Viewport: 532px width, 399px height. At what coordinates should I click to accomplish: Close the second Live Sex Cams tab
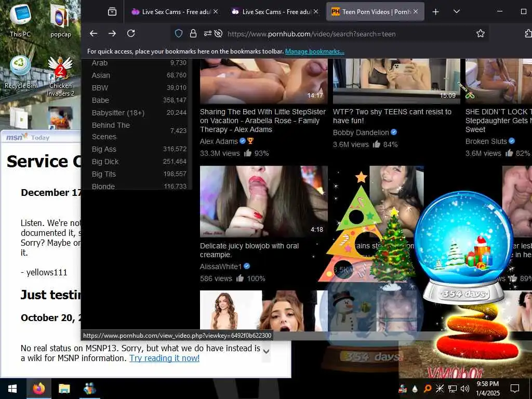(x=316, y=11)
